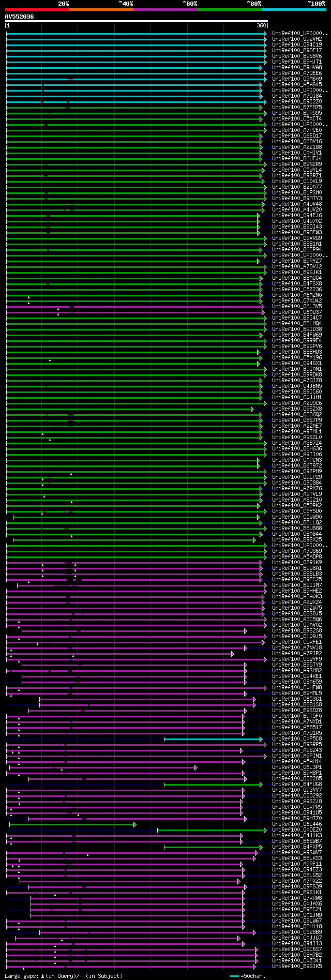Select label UniRef100_Q9M609
Viewport: 331px width, 980px height.
(x=297, y=79)
